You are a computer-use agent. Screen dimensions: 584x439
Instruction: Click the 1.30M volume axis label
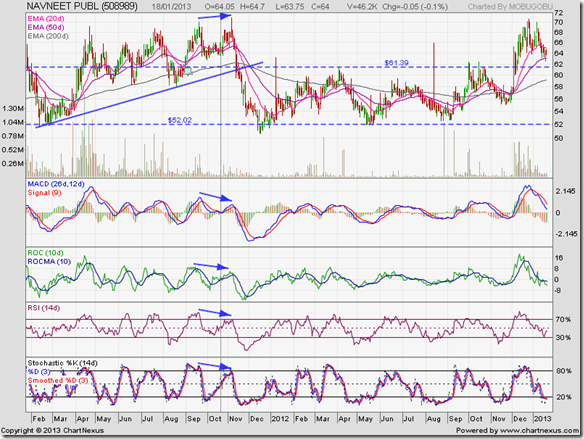[x=13, y=109]
